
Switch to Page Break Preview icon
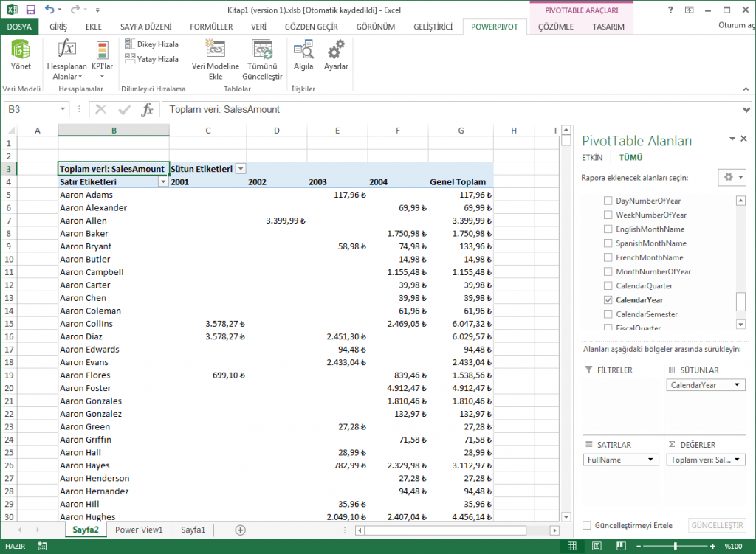click(621, 546)
